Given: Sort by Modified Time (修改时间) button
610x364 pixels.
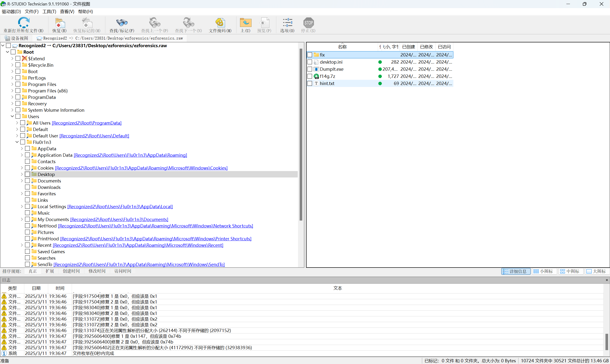Looking at the screenshot, I should tap(97, 271).
